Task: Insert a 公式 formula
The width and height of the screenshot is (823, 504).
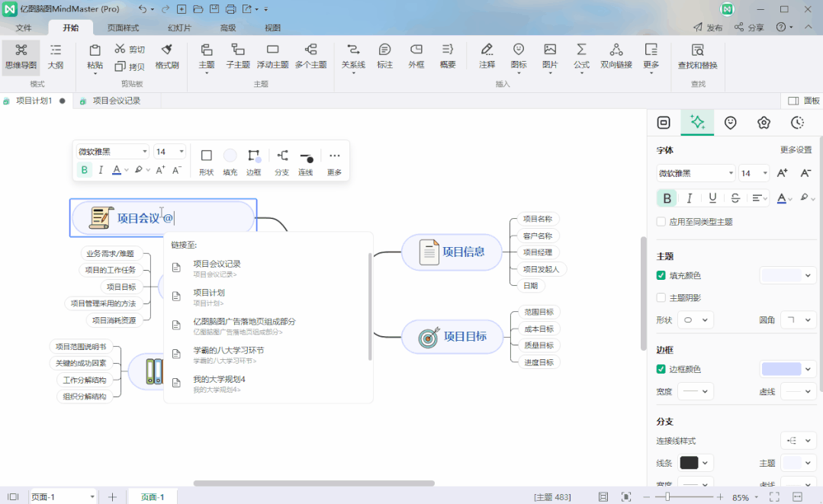Action: [581, 56]
